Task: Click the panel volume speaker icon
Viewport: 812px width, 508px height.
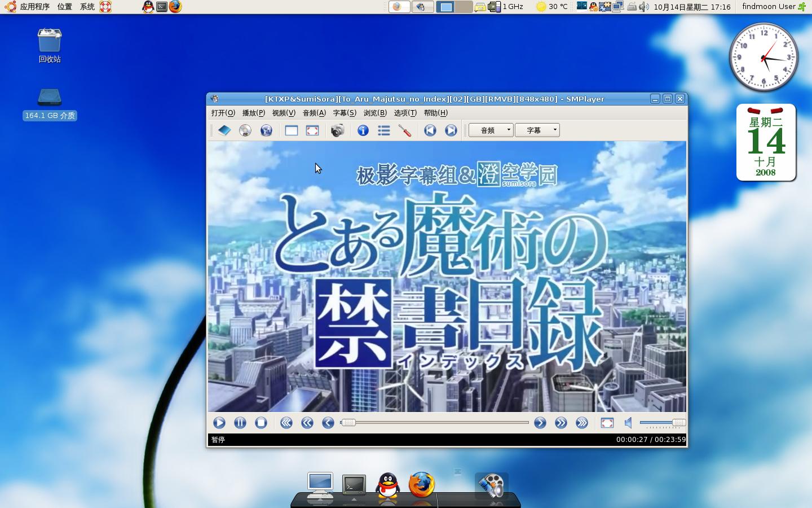Action: click(644, 7)
